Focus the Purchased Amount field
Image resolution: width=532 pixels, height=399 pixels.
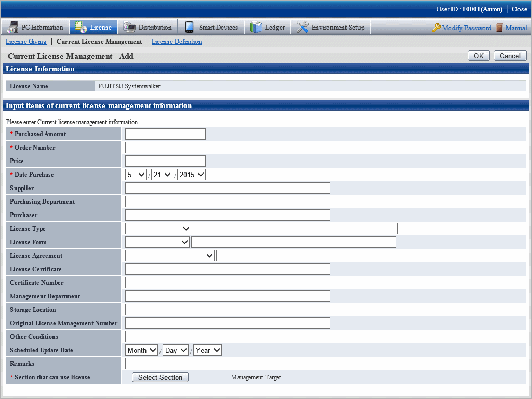click(165, 134)
